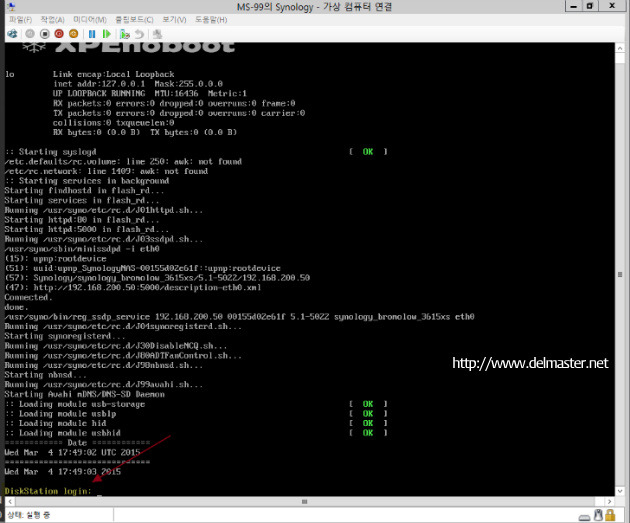Click the vertical scrollbar up arrow
Screen dimensions: 630x523
click(620, 48)
